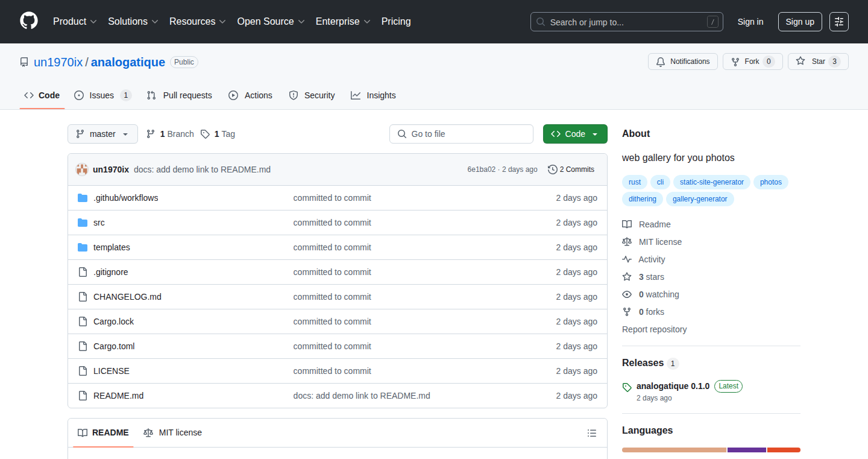
Task: Click the file icon next to .gitignore
Action: pyautogui.click(x=83, y=272)
